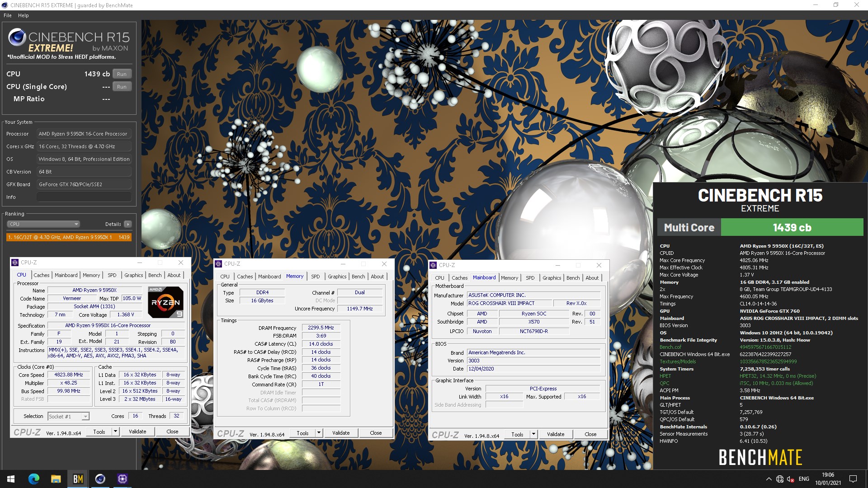868x488 pixels.
Task: Open CPU tab in mainboard CPU-Z window
Action: [440, 278]
